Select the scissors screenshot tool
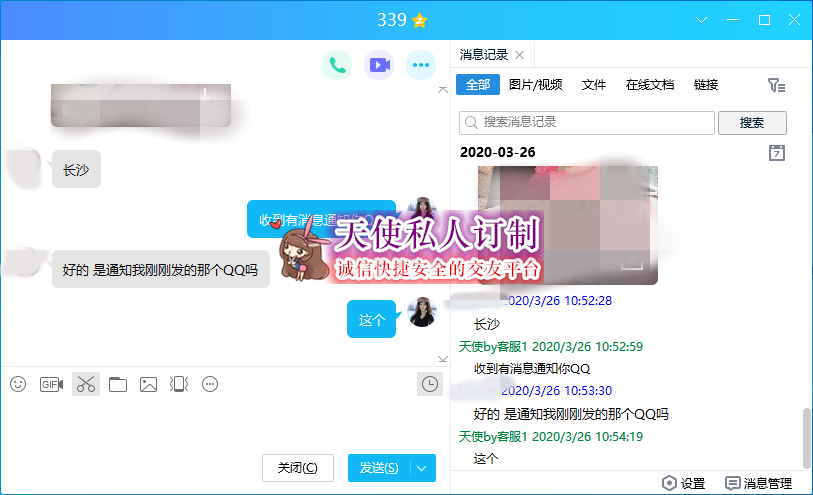The height and width of the screenshot is (495, 813). 85,384
